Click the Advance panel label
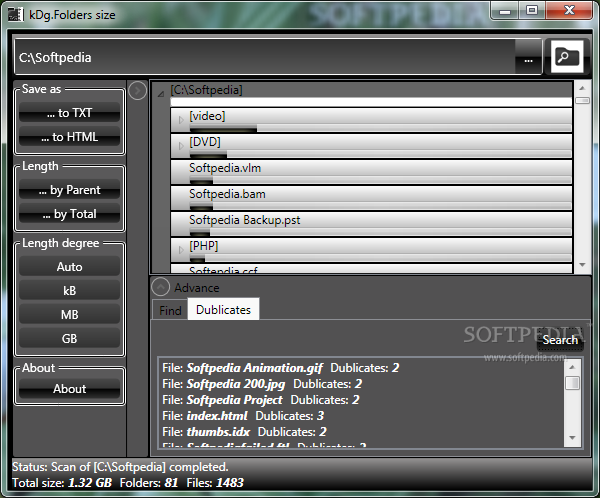The image size is (600, 498). tap(197, 287)
